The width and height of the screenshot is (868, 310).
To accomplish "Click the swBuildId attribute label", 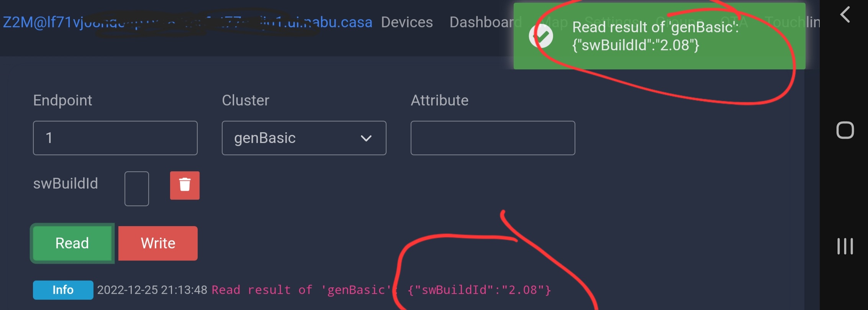I will pos(66,184).
